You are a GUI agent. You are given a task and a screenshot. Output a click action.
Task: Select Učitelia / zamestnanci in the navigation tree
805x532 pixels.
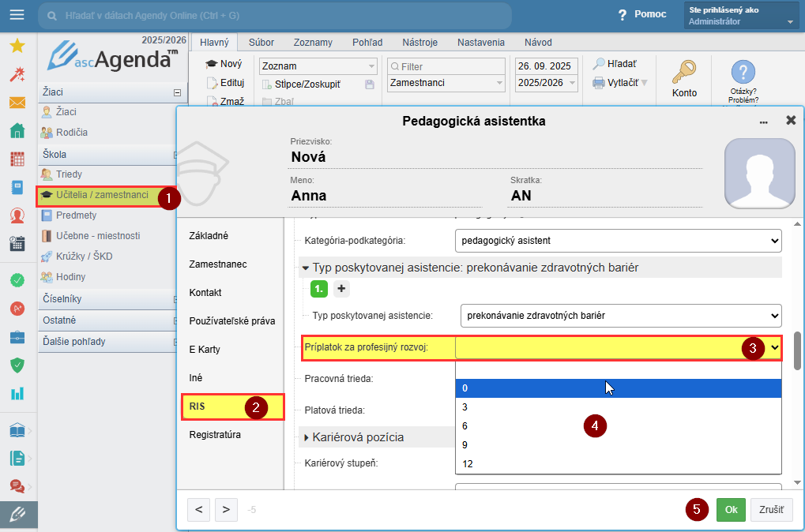pos(102,195)
